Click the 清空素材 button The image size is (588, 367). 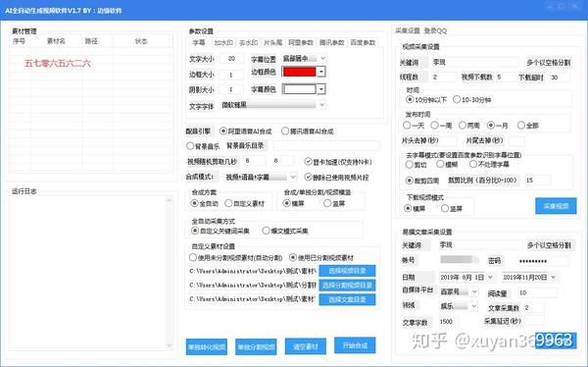click(306, 346)
